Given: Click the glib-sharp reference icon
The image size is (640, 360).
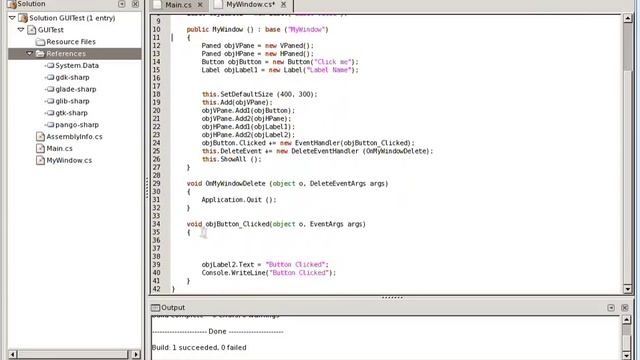Looking at the screenshot, I should pyautogui.click(x=50, y=101).
